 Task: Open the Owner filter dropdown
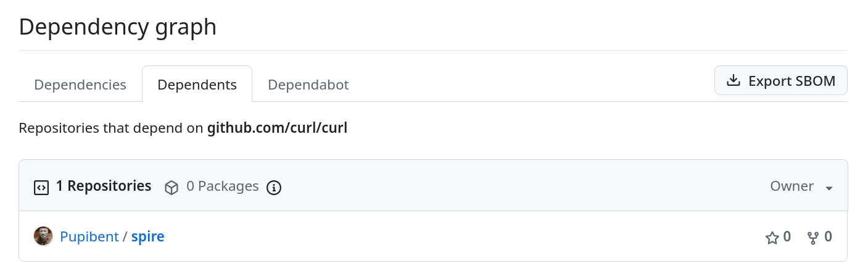pyautogui.click(x=801, y=186)
